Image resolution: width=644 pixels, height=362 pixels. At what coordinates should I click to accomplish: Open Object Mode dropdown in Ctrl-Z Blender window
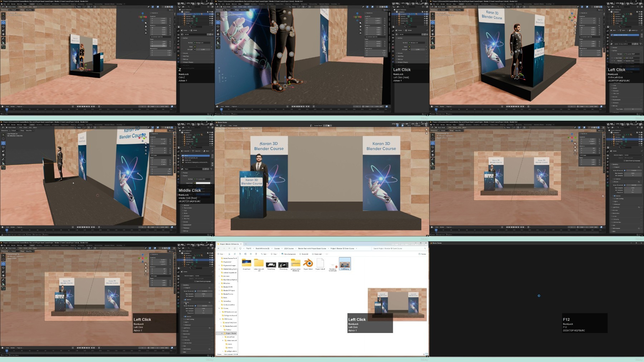12,7
